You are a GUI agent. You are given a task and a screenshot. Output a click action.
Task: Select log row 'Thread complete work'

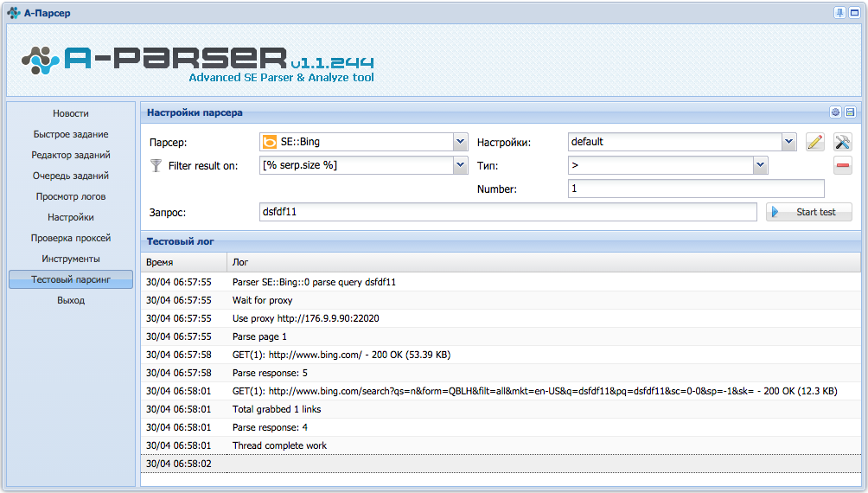[501, 445]
